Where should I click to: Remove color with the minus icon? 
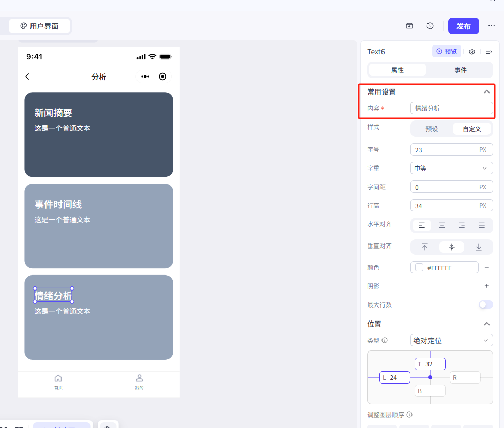coord(486,267)
